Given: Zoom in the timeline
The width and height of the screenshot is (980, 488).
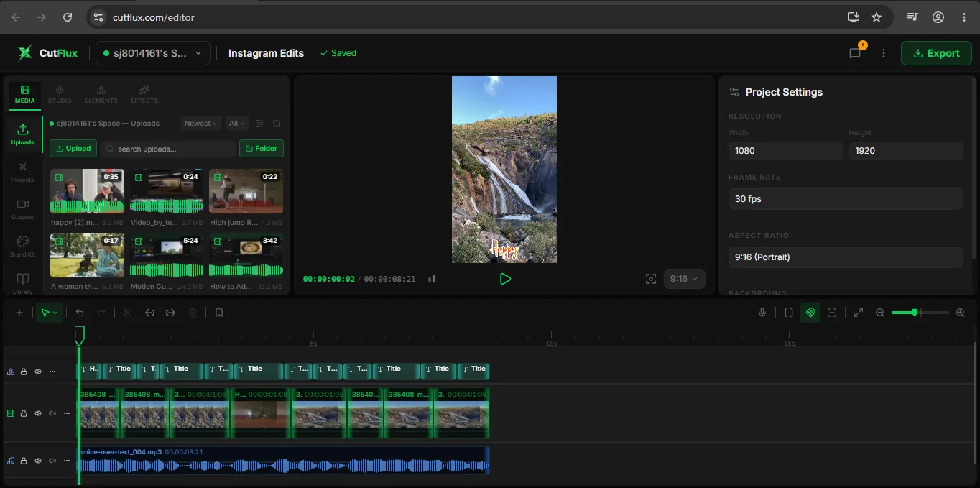Looking at the screenshot, I should pos(961,313).
